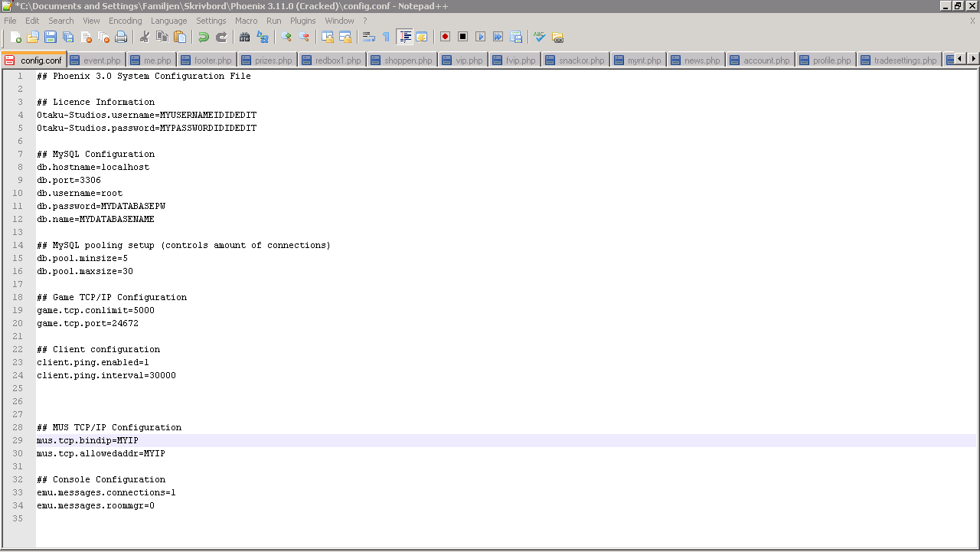980x552 pixels.
Task: Print the document using the printer icon
Action: [121, 37]
